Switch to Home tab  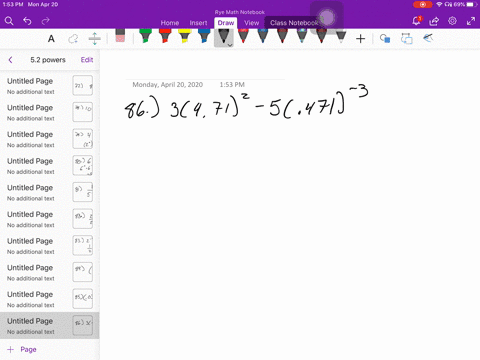point(170,23)
